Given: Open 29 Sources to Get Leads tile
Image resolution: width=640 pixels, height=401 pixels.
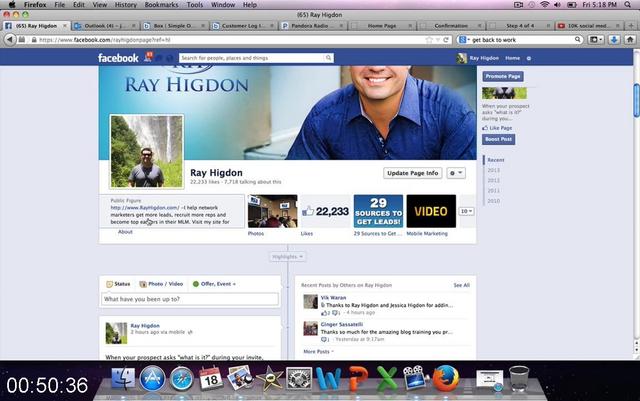Looking at the screenshot, I should coord(378,211).
